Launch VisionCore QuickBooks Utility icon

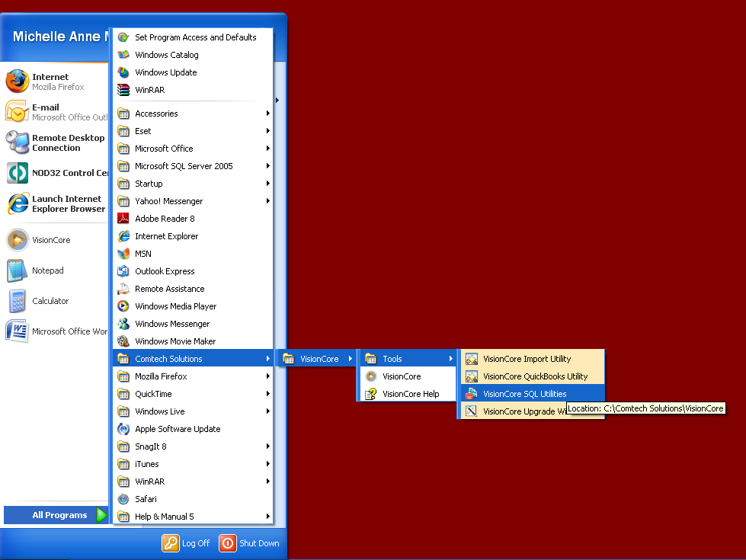472,376
